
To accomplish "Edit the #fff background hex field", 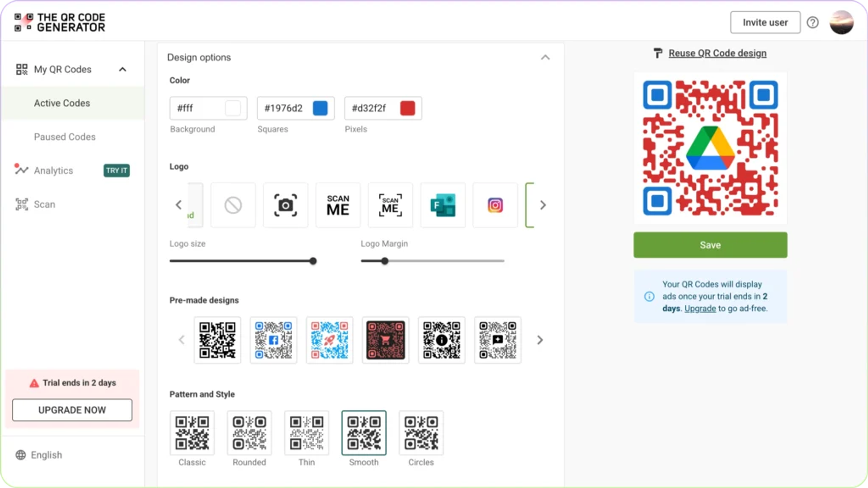I will pyautogui.click(x=208, y=108).
